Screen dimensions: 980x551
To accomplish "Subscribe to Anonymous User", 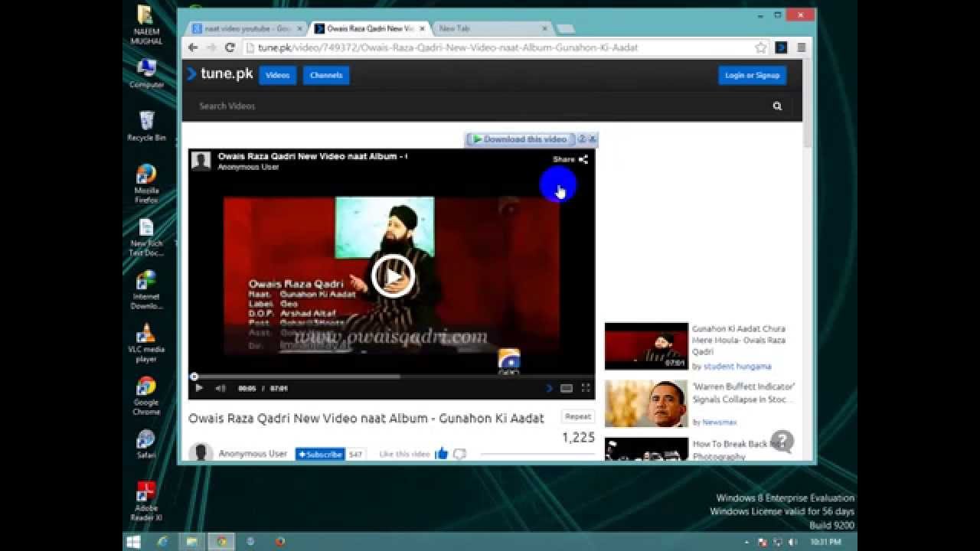I will [319, 454].
